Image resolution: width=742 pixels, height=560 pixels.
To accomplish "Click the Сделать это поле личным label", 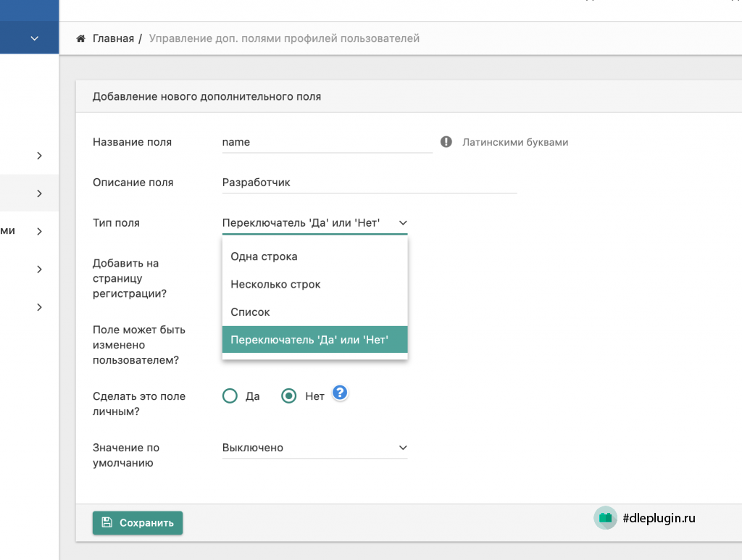I will pos(139,404).
